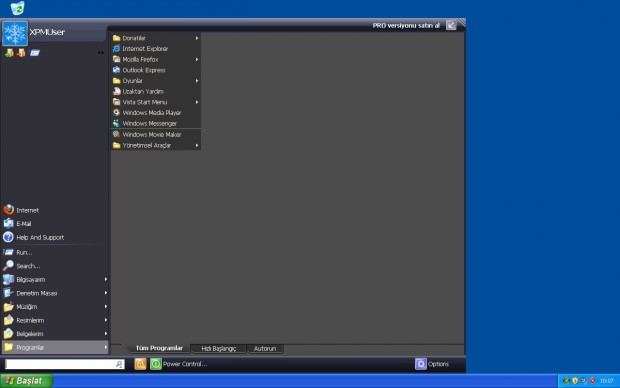Click the snowflake user avatar picture
The image size is (620, 388).
(x=15, y=33)
